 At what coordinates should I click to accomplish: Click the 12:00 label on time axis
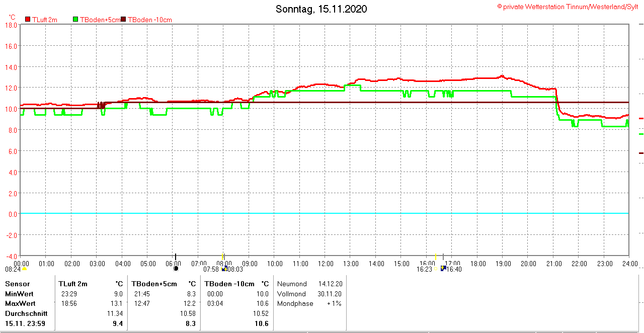point(326,264)
